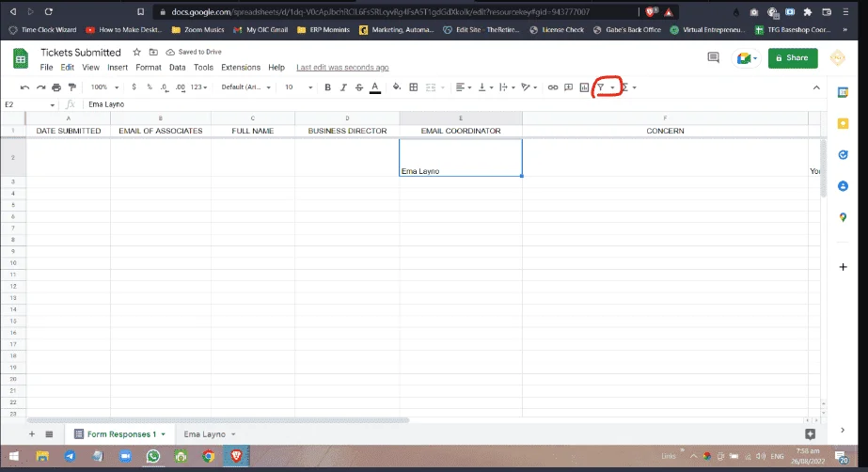
Task: Insert a link
Action: tap(552, 87)
